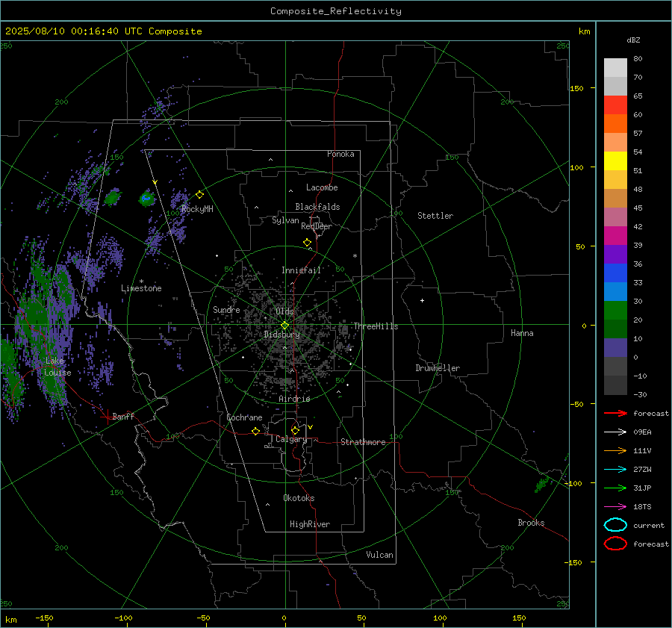Click the Composite_Reflectivity title
The image size is (672, 628).
point(335,11)
